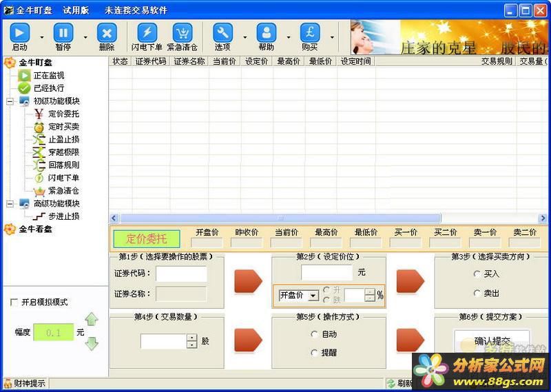551x392 pixels.
Task: Click the scrollbar right arrow under table
Action: (543, 218)
